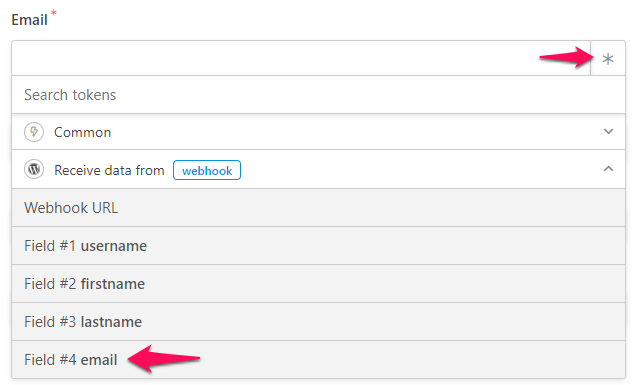
Task: Pick the Field #2 firstname token
Action: (318, 284)
